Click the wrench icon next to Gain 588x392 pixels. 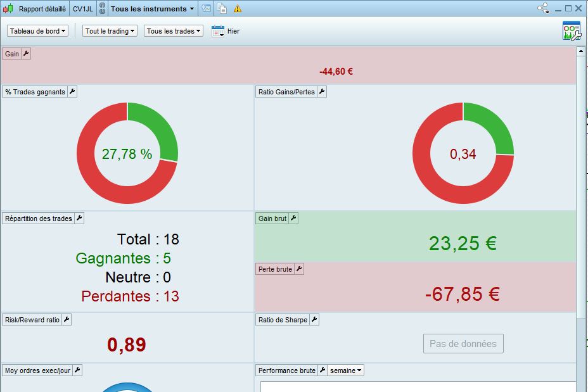[x=26, y=54]
